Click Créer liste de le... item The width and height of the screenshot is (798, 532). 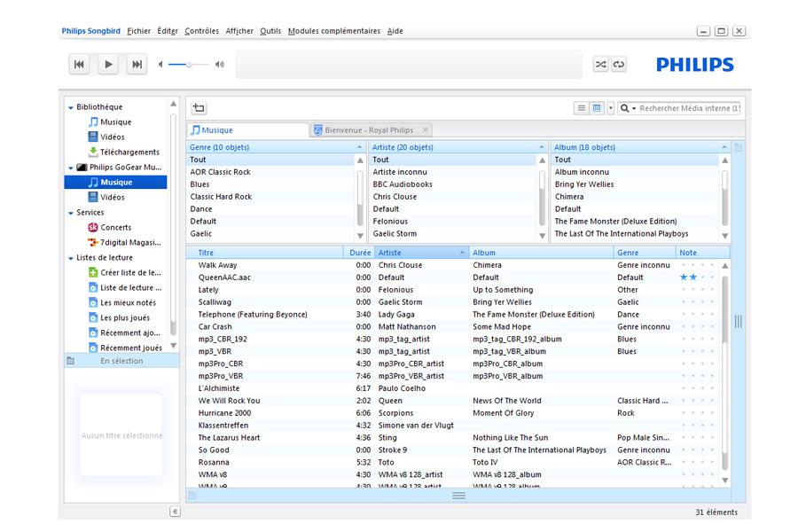[x=130, y=272]
